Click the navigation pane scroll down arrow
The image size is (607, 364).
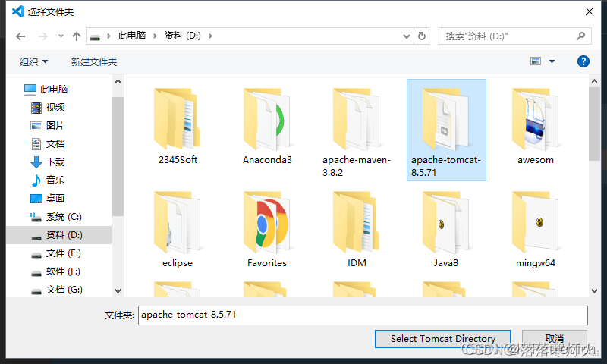coord(118,291)
